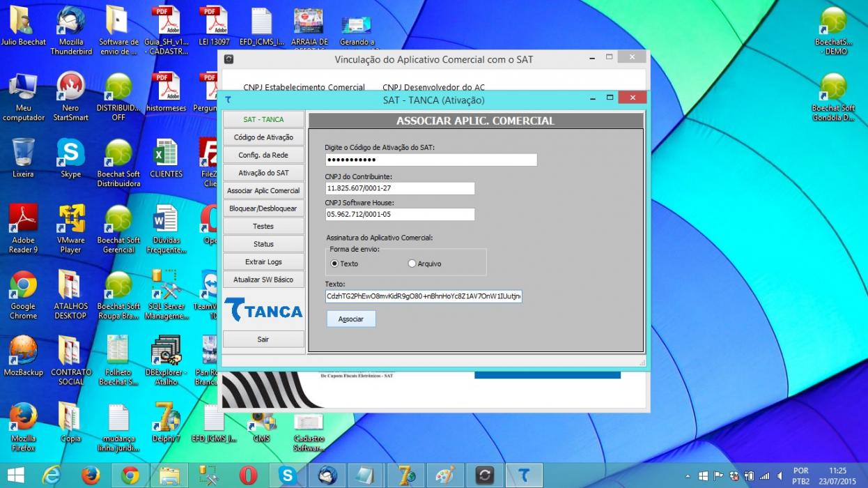Screen dimensions: 868x488
Task: Open Skype desktop shortcut
Action: (x=71, y=158)
